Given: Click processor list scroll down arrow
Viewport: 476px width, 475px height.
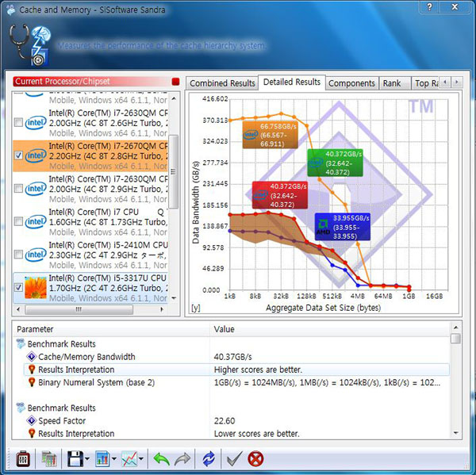Looking at the screenshot, I should pyautogui.click(x=174, y=298).
